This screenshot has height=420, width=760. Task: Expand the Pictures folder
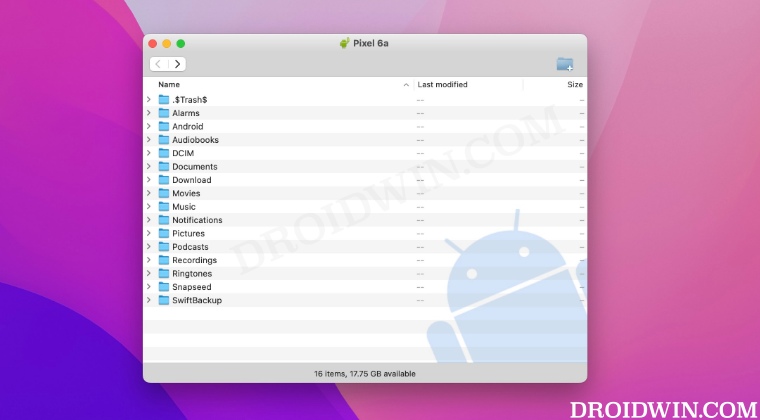149,233
